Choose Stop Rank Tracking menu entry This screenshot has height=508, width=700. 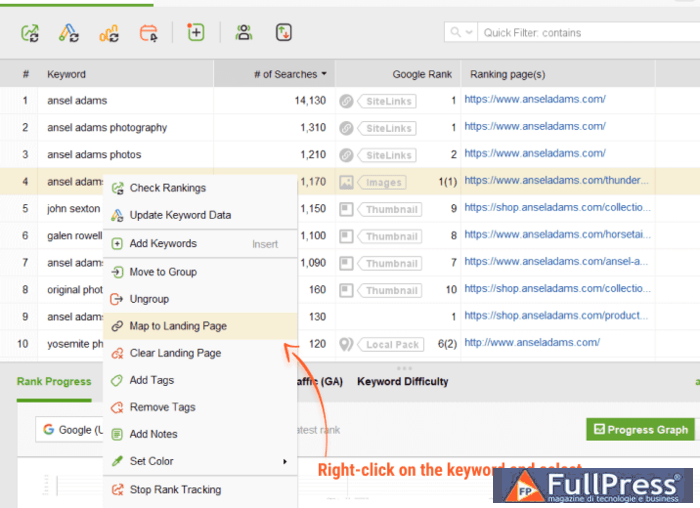[200, 490]
